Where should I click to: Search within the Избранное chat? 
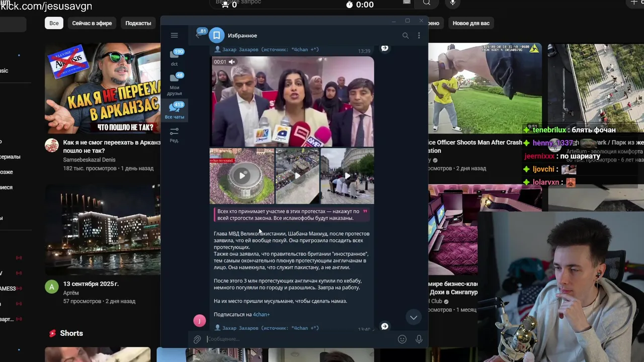[x=406, y=35]
